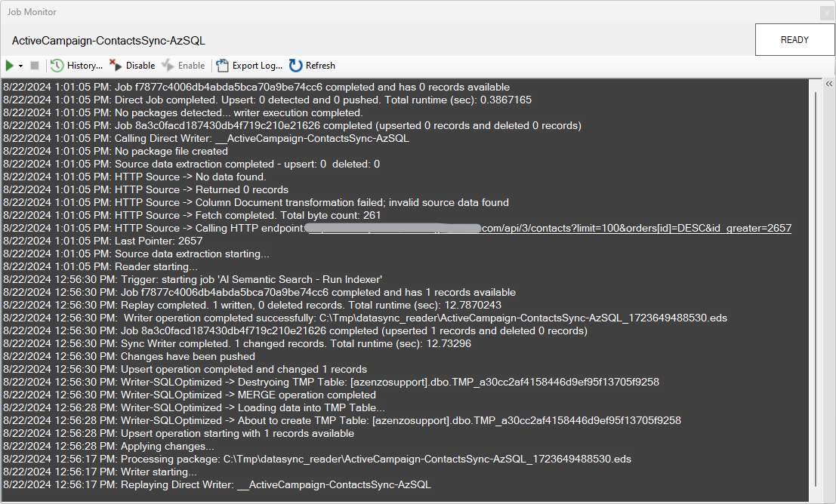Close the Job Monitor window

[x=826, y=13]
